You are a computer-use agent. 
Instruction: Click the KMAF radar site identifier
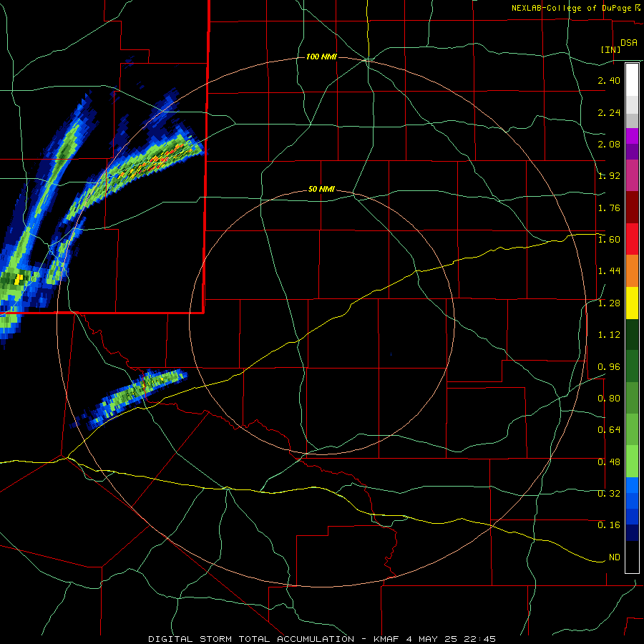[x=388, y=639]
